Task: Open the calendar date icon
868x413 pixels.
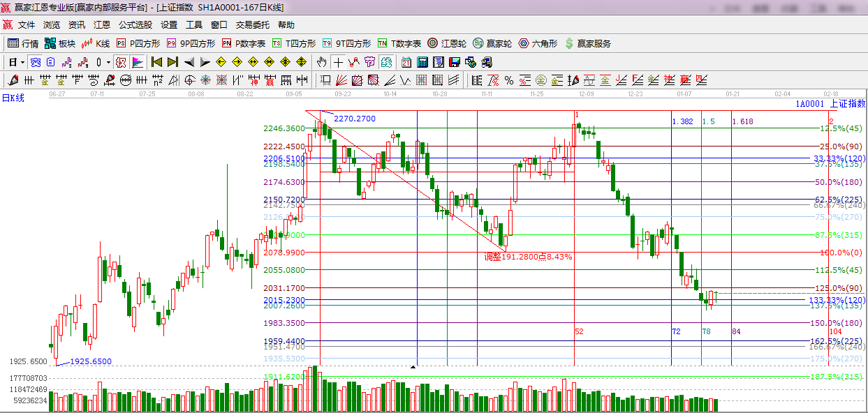Action: (405, 62)
